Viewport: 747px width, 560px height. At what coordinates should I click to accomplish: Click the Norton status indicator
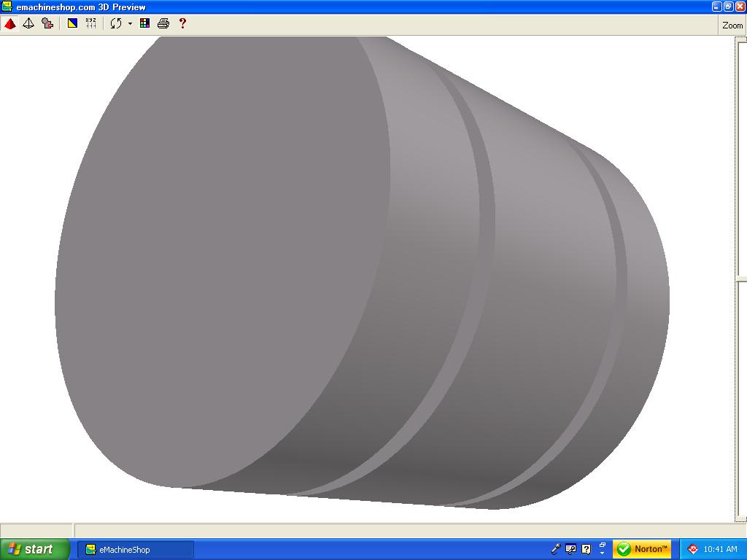click(x=642, y=549)
